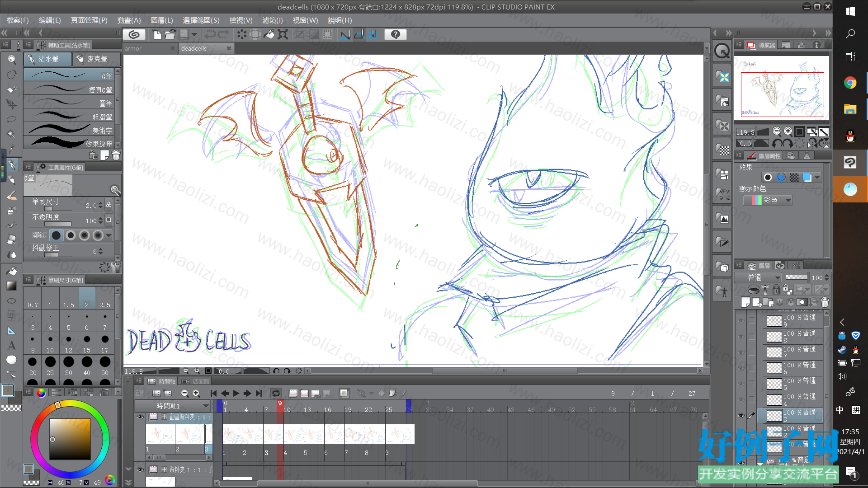
Task: Go to the next frame
Action: (247, 394)
